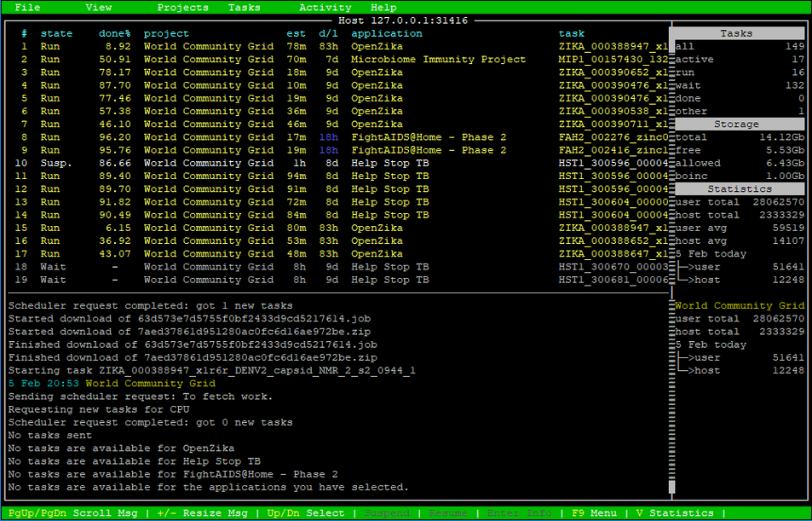Open the View menu
Image resolution: width=812 pixels, height=521 pixels.
pyautogui.click(x=99, y=7)
